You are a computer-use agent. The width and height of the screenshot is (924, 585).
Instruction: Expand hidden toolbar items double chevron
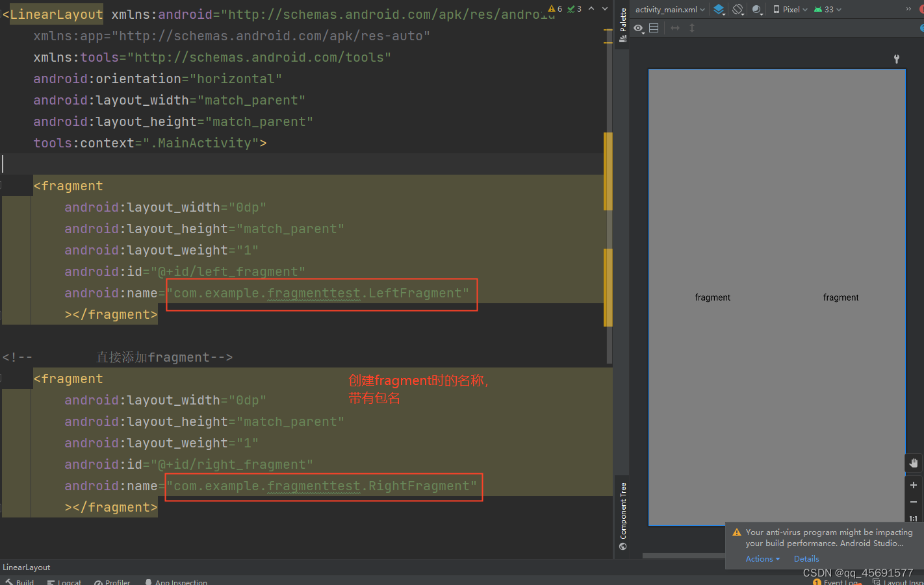click(908, 9)
